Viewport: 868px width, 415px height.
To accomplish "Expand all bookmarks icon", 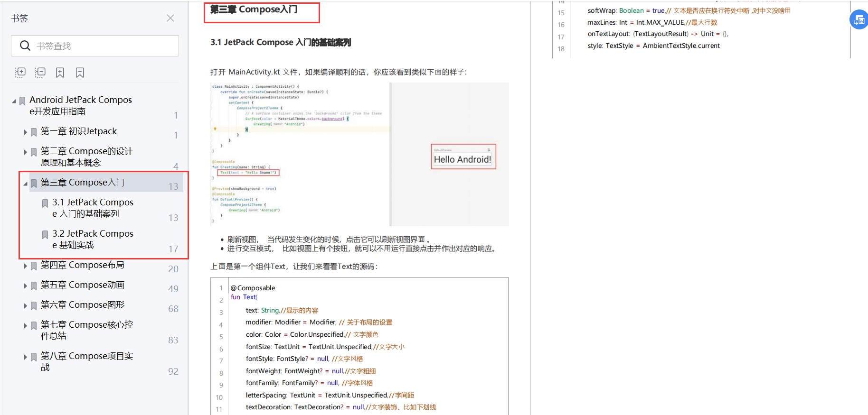I will (x=20, y=72).
